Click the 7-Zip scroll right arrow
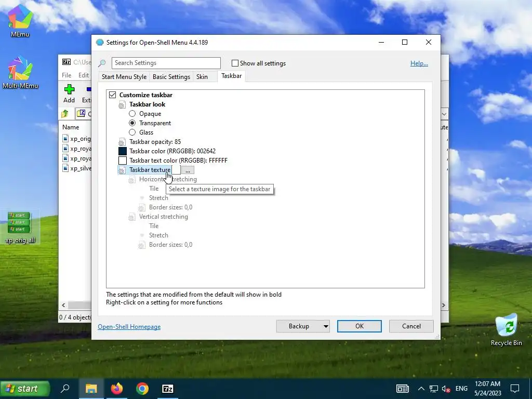Screen dimensions: 532x399 444,305
